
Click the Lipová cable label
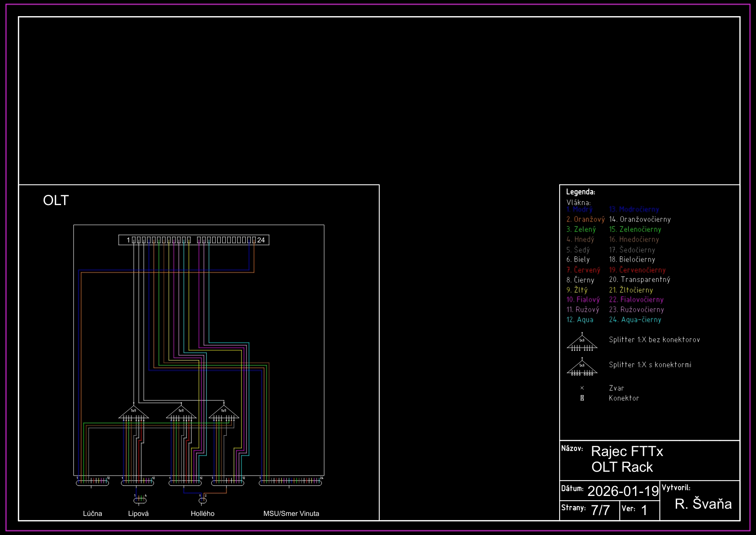138,514
